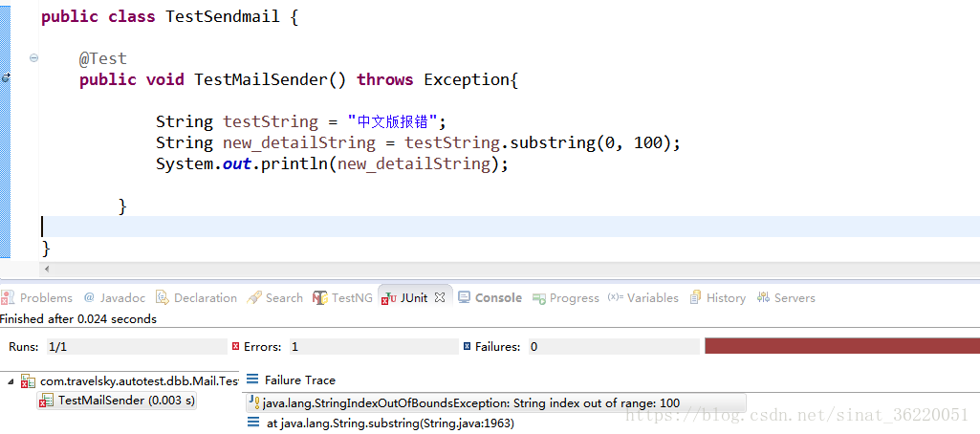Click the Failure Trace header icon
Viewport: 980px width, 434px height.
[x=251, y=380]
